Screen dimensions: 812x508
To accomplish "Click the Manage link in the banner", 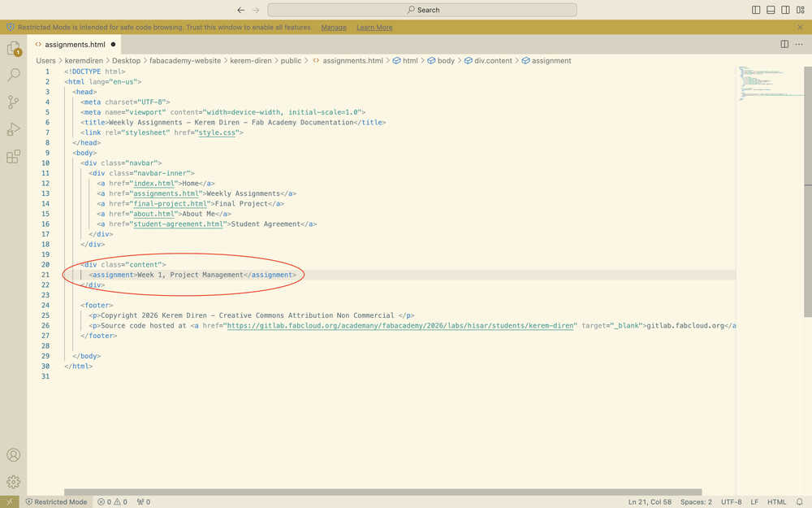I will (334, 28).
